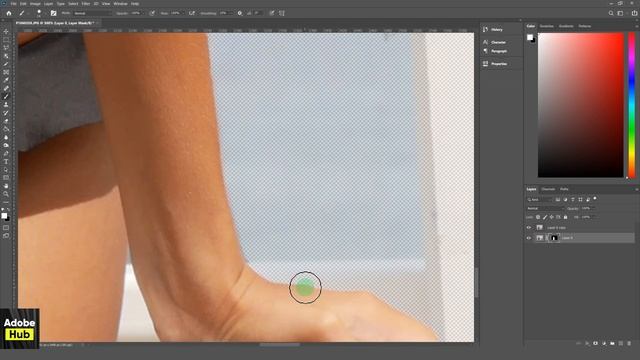Screen dimensions: 640x360
Task: Select the History Brush tool
Action: point(6,113)
